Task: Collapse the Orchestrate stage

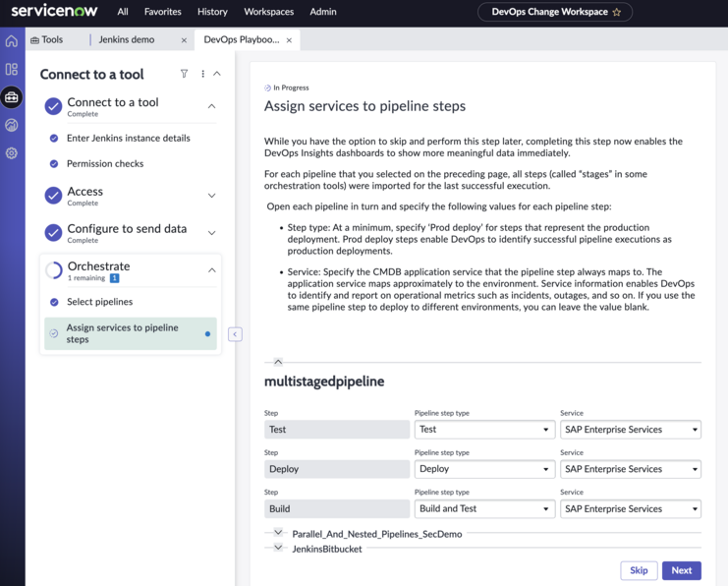Action: [x=211, y=270]
